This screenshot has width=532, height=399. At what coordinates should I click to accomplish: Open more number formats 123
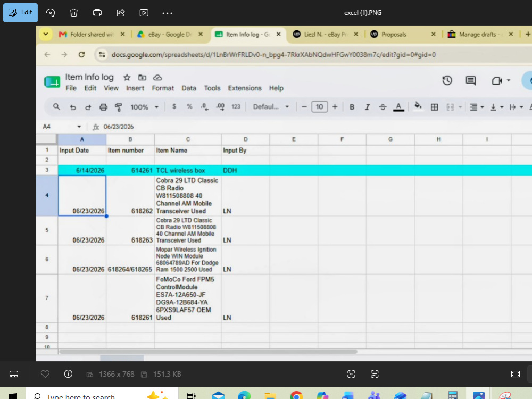(236, 106)
